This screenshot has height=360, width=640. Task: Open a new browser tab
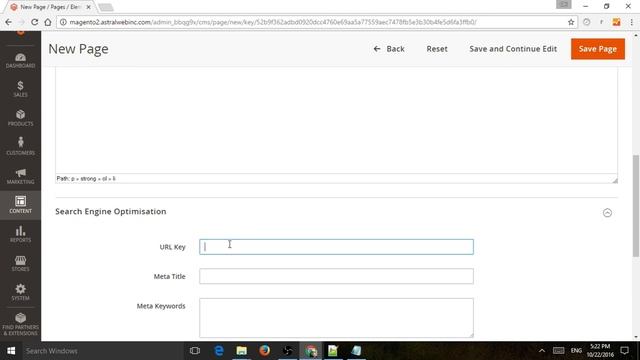pyautogui.click(x=105, y=7)
